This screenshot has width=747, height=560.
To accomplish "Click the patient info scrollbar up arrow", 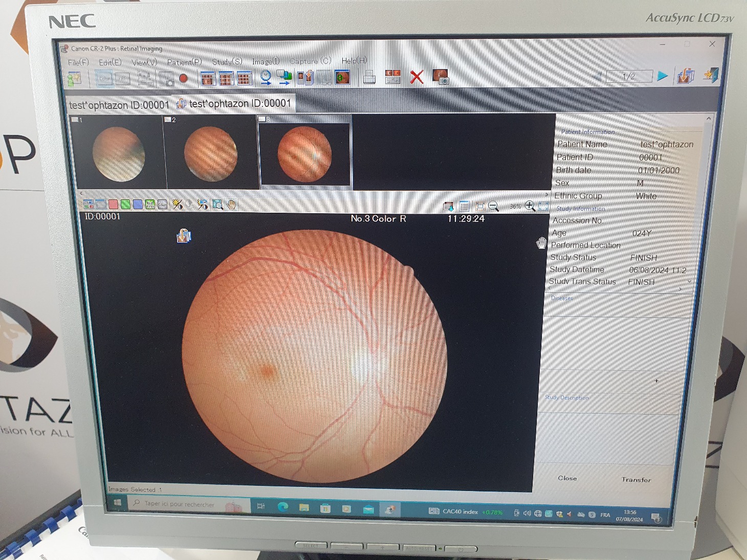I will [x=709, y=119].
